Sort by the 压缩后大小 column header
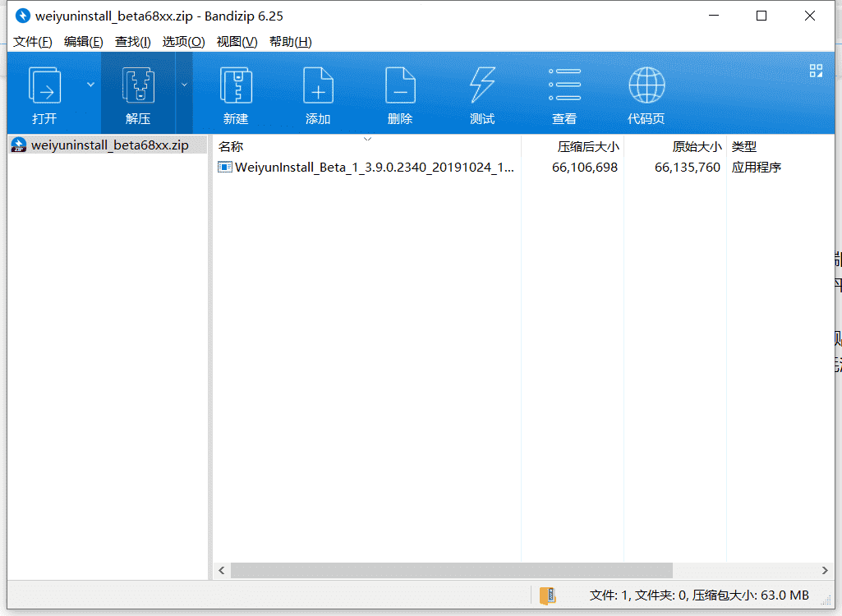The height and width of the screenshot is (616, 842). coord(573,146)
